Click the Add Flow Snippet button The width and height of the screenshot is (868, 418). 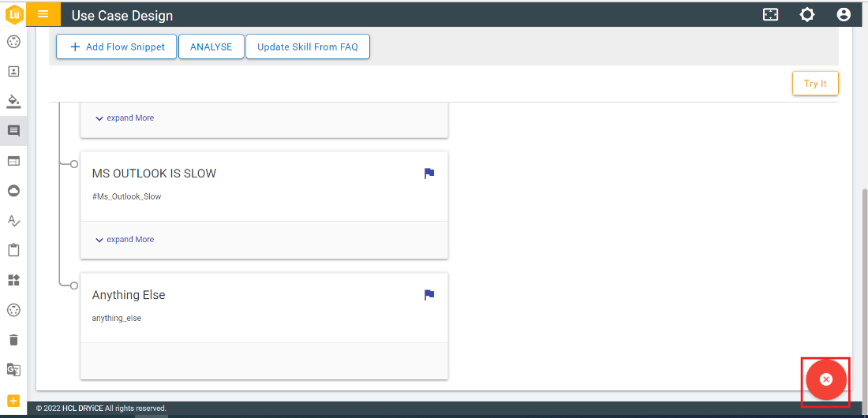point(117,47)
